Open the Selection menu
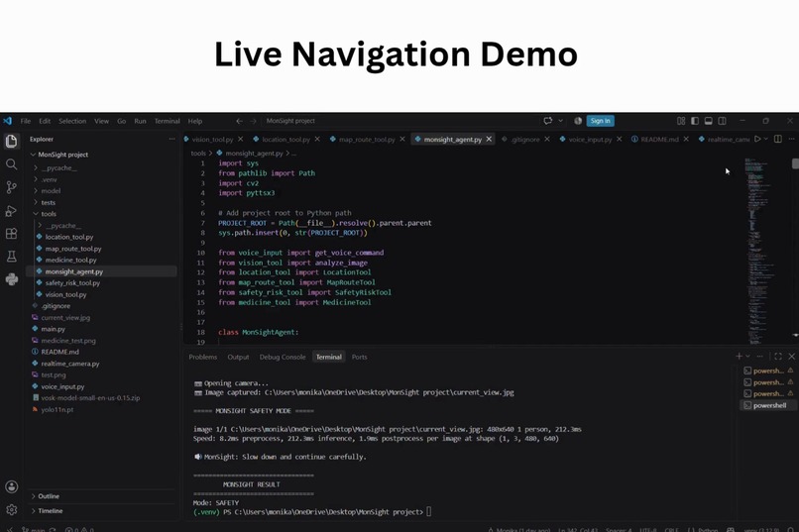Screen dimensions: 799x532 [72, 121]
